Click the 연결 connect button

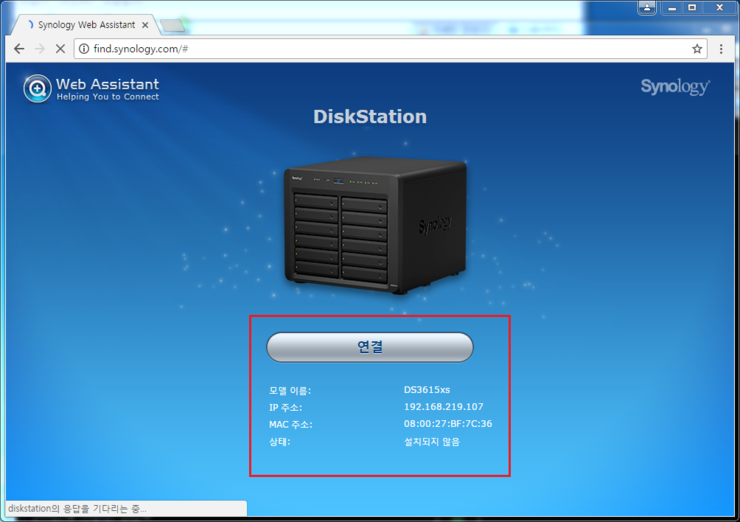[x=370, y=347]
